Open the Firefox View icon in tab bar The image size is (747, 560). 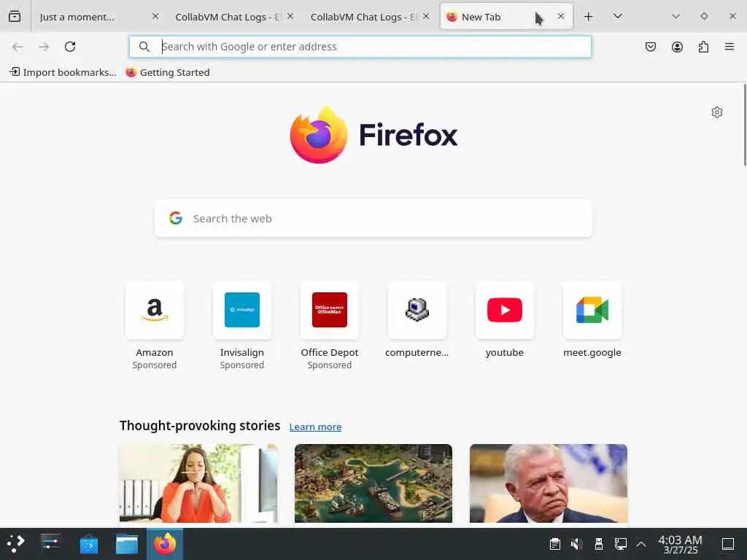[15, 17]
